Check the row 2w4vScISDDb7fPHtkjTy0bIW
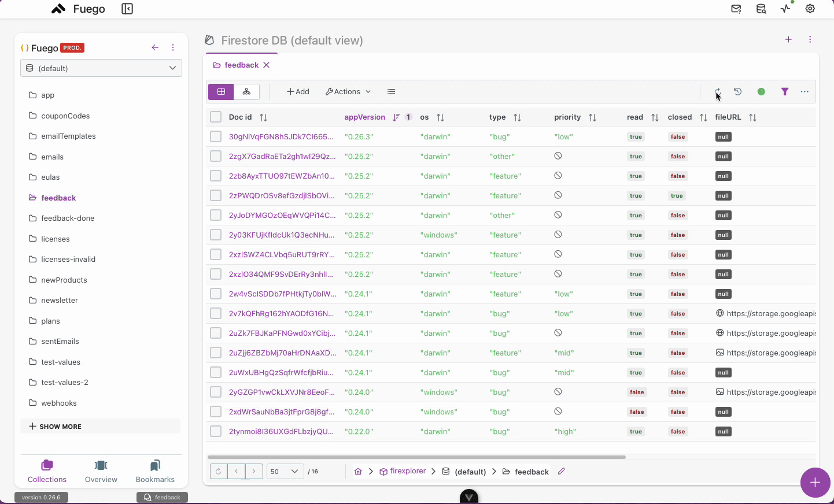Image resolution: width=834 pixels, height=504 pixels. (216, 294)
